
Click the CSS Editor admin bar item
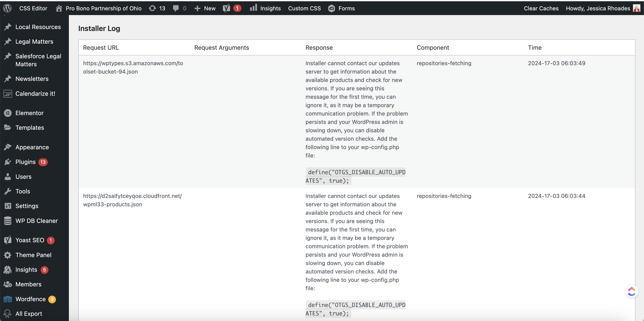click(33, 8)
